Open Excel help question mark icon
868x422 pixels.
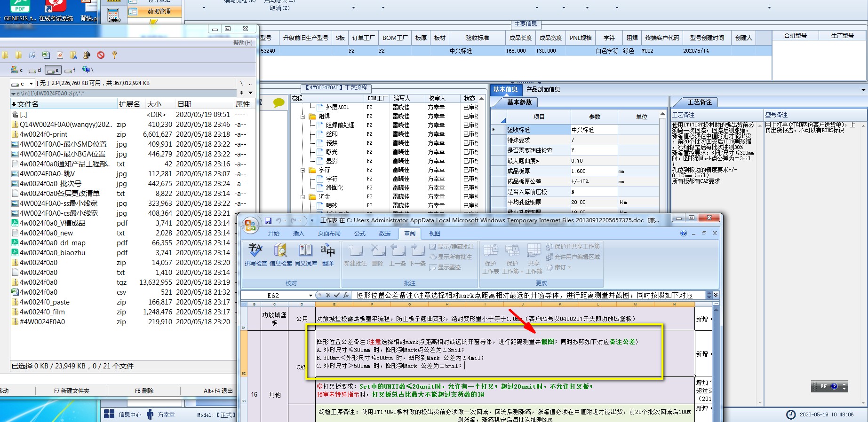click(684, 233)
